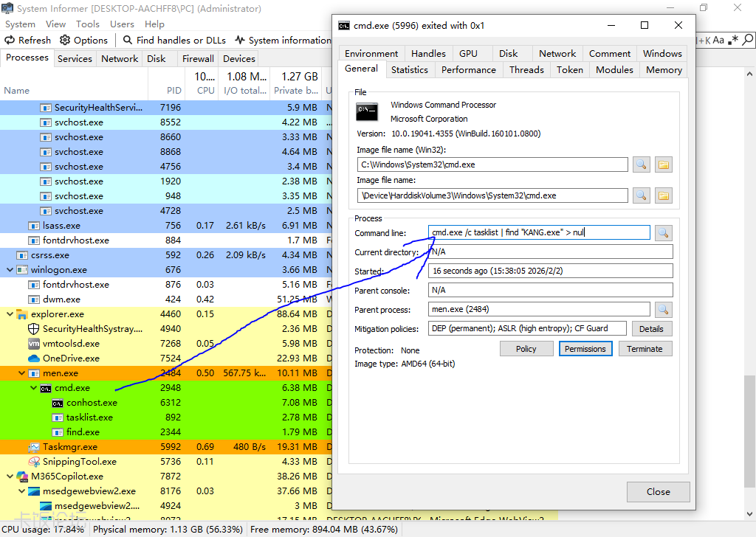756x537 pixels.
Task: Open Options via the gear icon
Action: point(65,40)
